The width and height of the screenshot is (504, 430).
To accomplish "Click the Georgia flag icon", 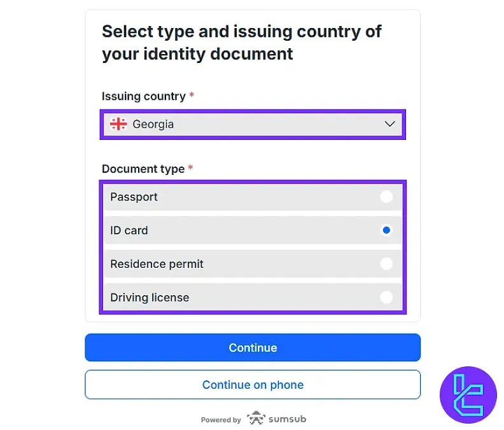I will pyautogui.click(x=118, y=124).
